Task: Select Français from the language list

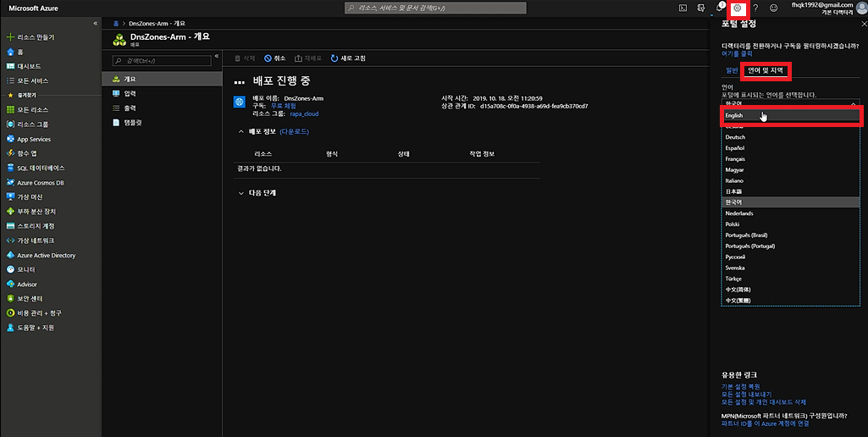Action: [x=790, y=159]
